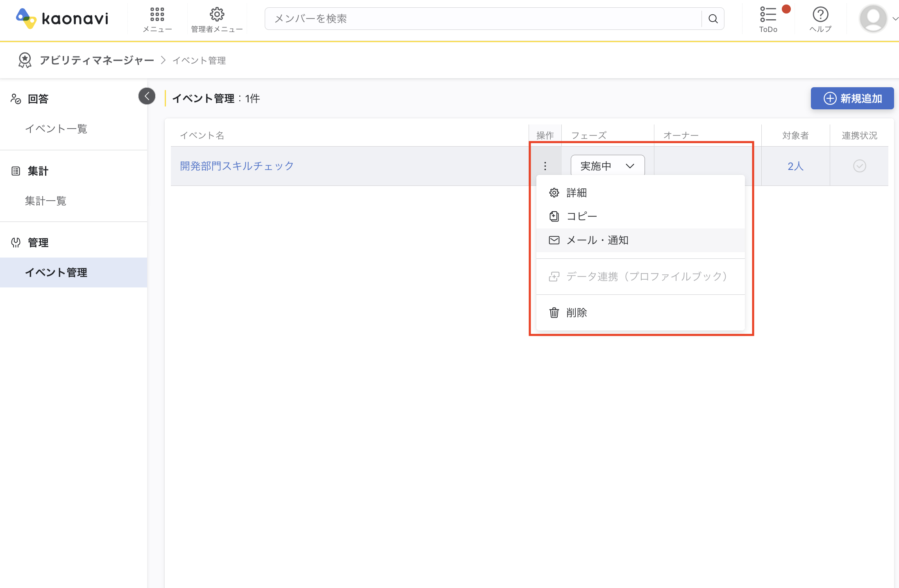The height and width of the screenshot is (588, 899).
Task: Open the メニュー app grid icon
Action: click(x=157, y=14)
